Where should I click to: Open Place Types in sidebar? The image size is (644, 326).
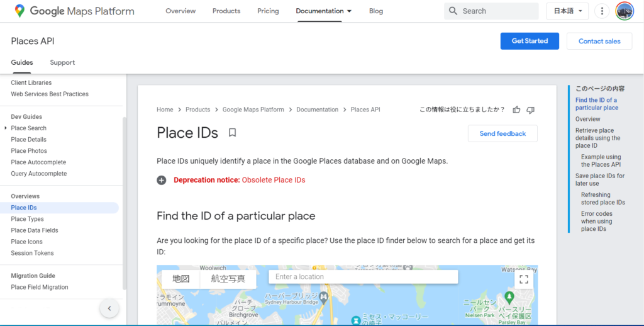coord(27,219)
